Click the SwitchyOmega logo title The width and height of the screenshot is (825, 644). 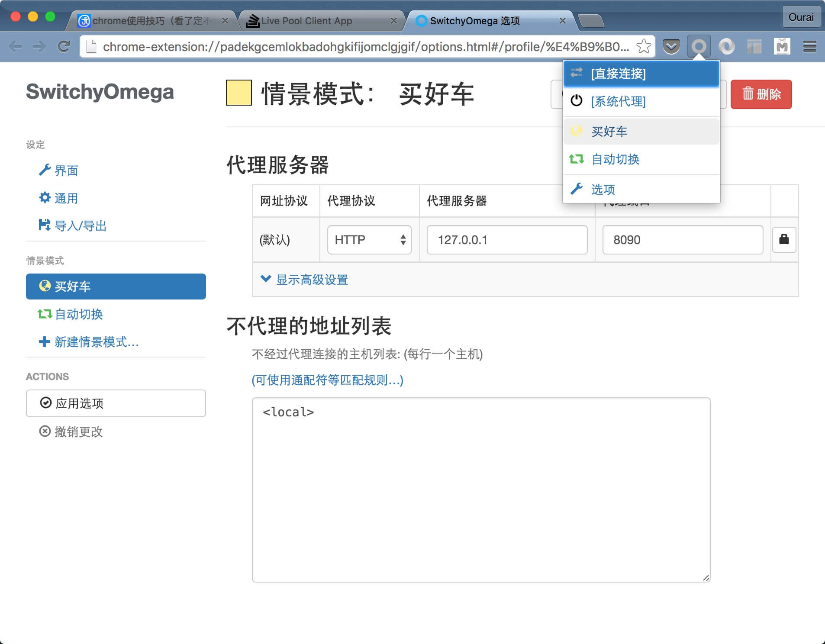point(100,92)
